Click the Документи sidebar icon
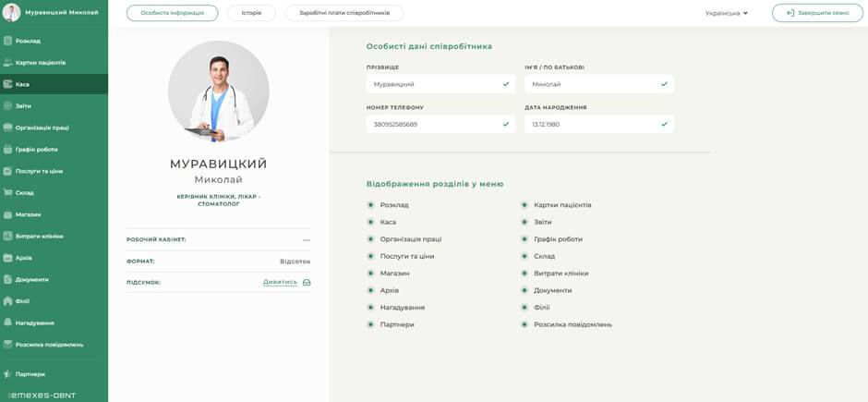The width and height of the screenshot is (868, 402). pos(8,279)
